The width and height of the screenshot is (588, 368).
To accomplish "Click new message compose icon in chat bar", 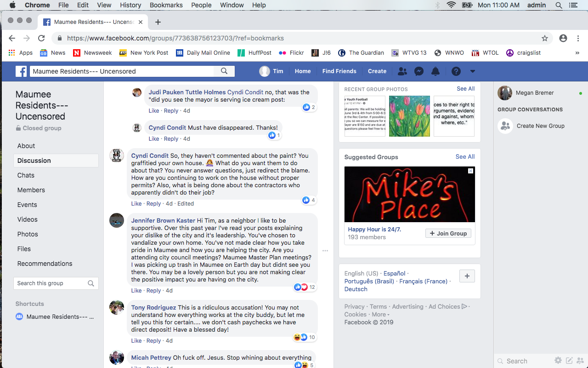I will [x=569, y=361].
